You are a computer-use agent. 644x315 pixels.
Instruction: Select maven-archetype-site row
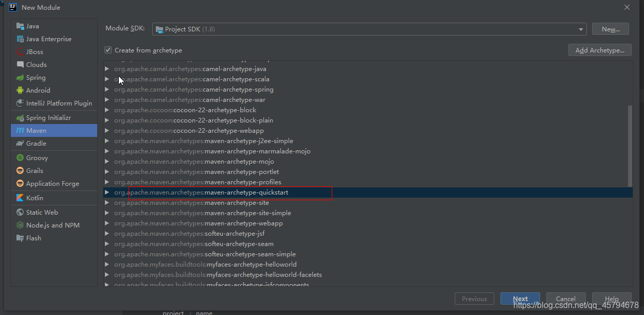point(368,203)
